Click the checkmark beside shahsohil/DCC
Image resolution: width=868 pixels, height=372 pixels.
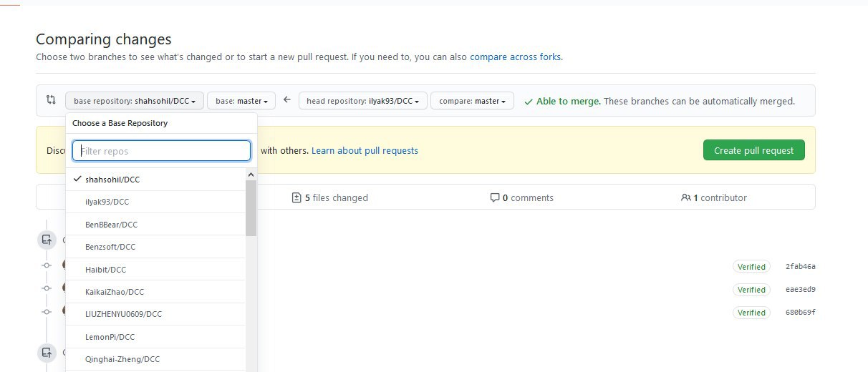click(77, 179)
